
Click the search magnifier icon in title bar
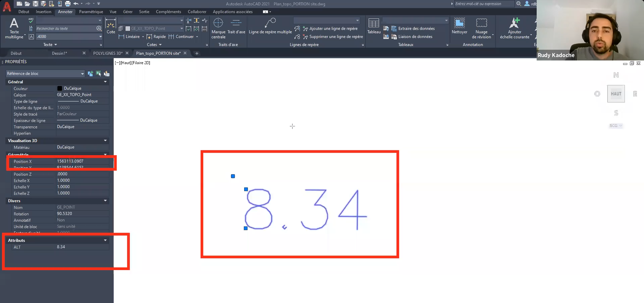pos(519,4)
